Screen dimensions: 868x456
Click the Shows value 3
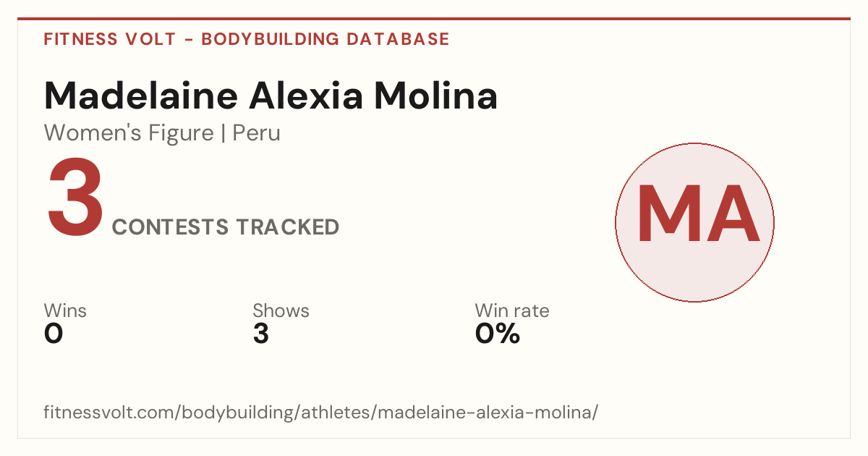click(x=261, y=334)
